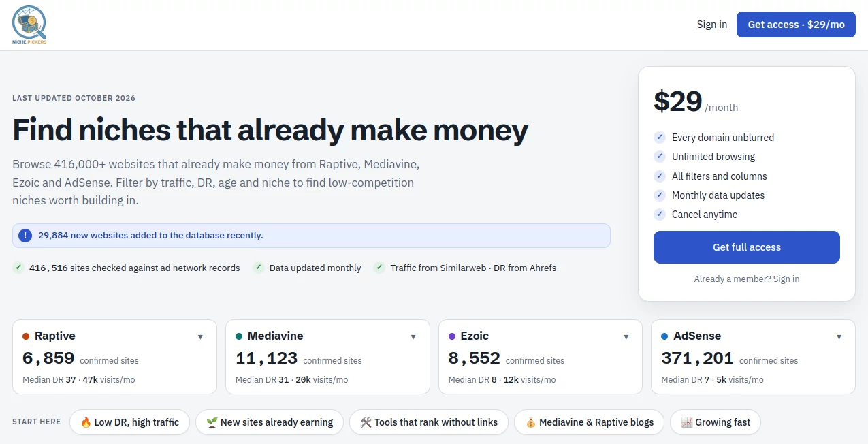Click the tools icon on Tools chip
This screenshot has height=444, width=868.
pos(366,422)
